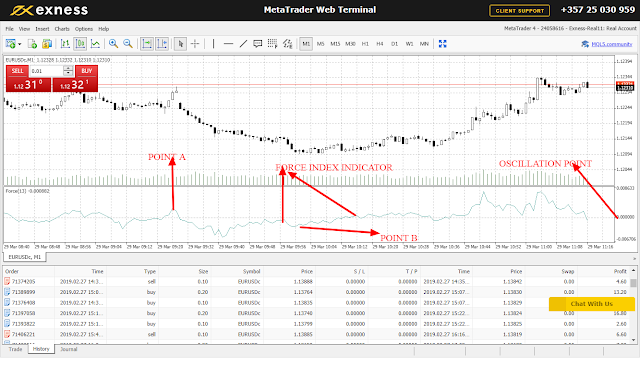
Task: Zoom out on the chart
Action: (x=128, y=44)
